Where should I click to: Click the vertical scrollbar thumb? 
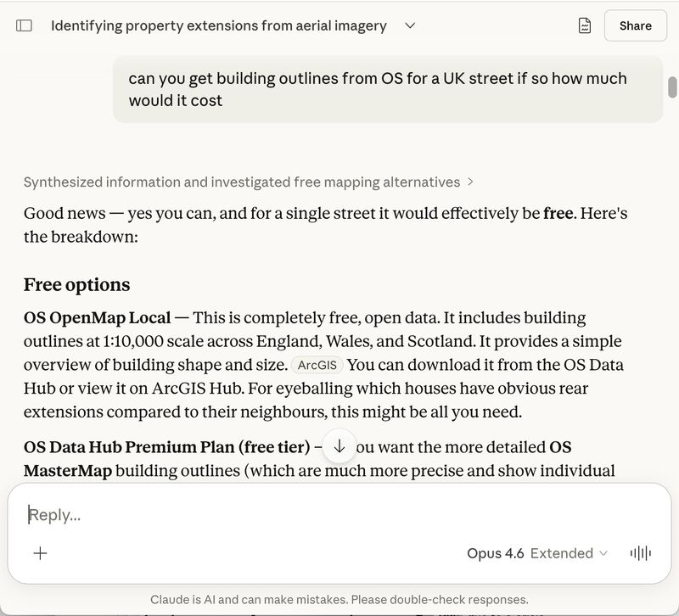pyautogui.click(x=672, y=87)
